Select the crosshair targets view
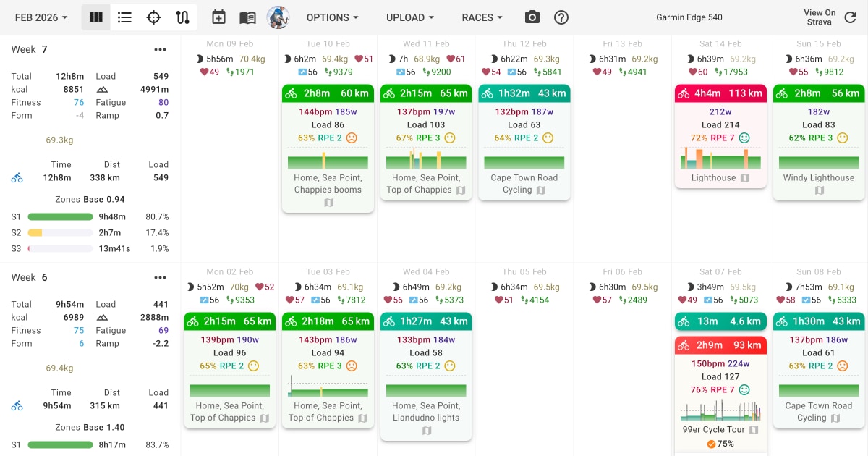Viewport: 868px width, 456px height. [x=153, y=17]
